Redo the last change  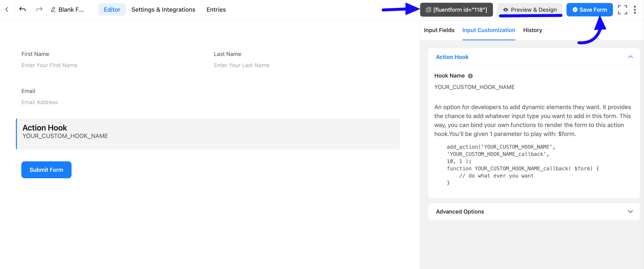39,9
